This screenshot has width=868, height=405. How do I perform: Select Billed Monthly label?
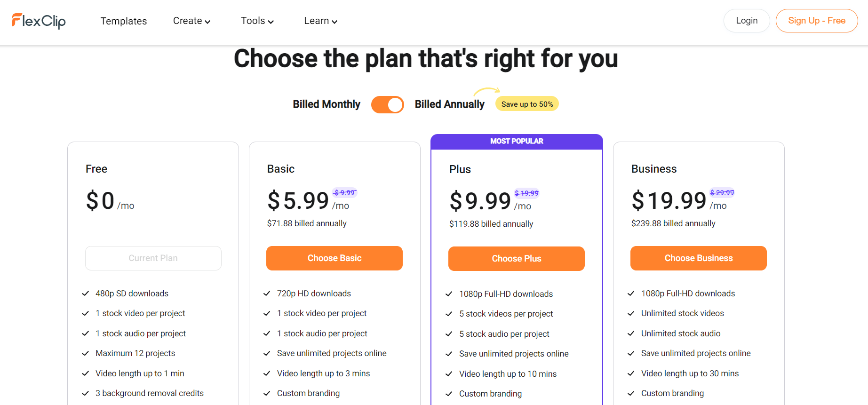coord(326,104)
